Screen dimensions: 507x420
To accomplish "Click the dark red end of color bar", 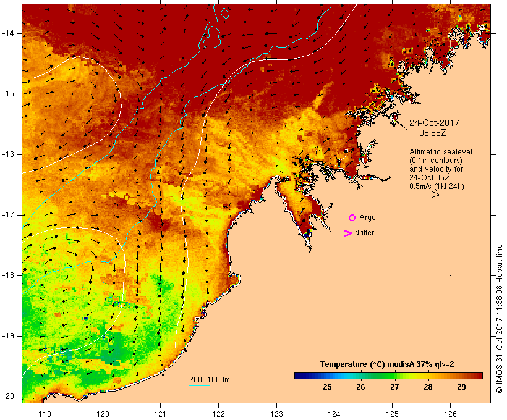I will click(x=480, y=376).
